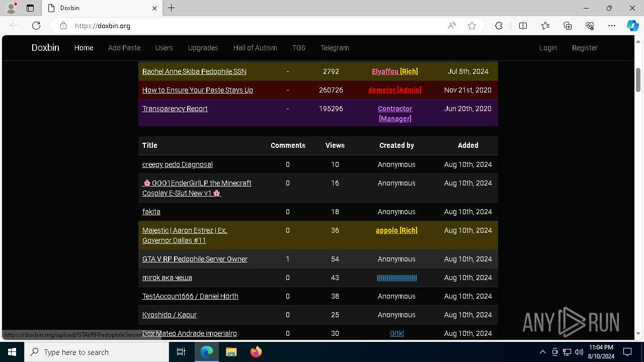Open demeter [Admin] user profile
644x362 pixels.
395,90
